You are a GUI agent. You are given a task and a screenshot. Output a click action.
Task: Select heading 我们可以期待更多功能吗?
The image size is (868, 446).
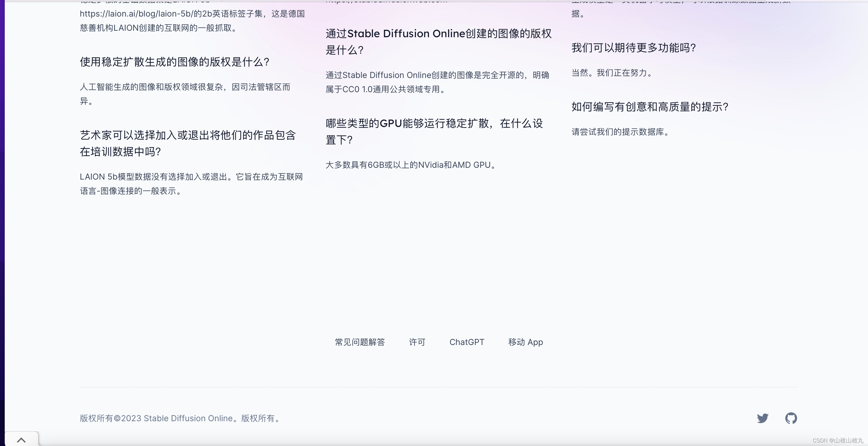[634, 48]
